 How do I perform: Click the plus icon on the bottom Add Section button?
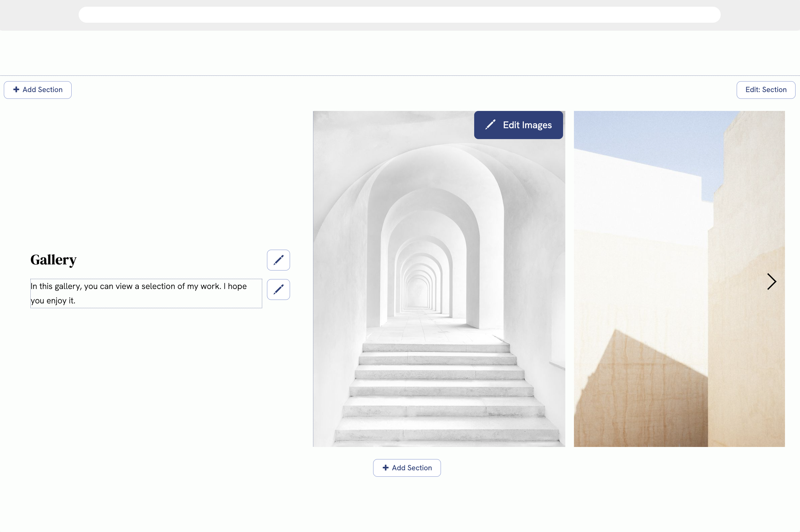point(385,467)
